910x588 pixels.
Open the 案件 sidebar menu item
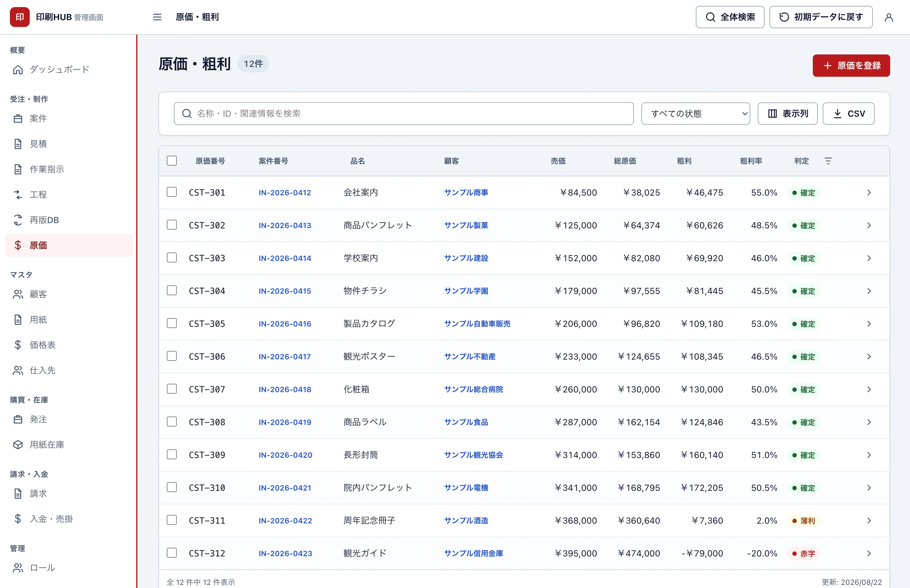tap(69, 118)
